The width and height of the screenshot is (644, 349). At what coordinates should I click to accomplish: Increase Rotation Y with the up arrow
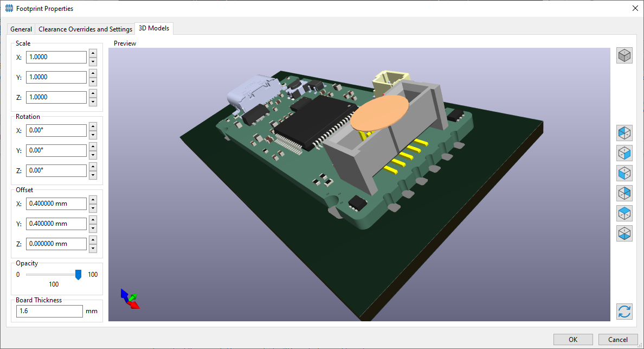click(x=93, y=147)
